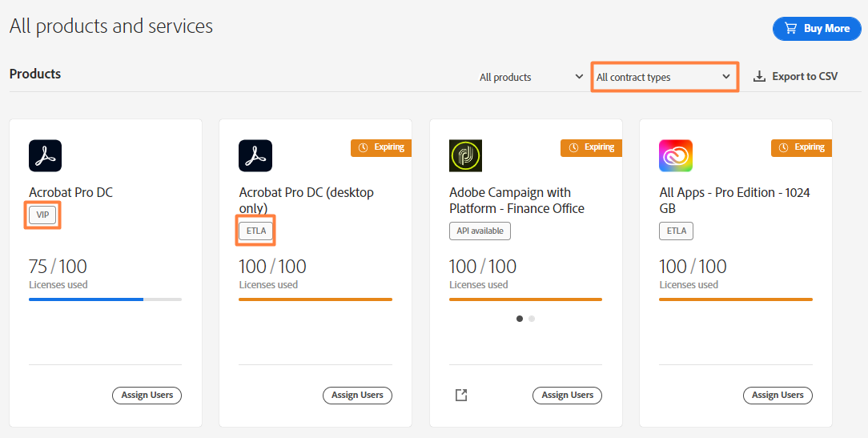Select first carousel dot on Adobe Campaign card
The width and height of the screenshot is (868, 438).
pos(519,319)
